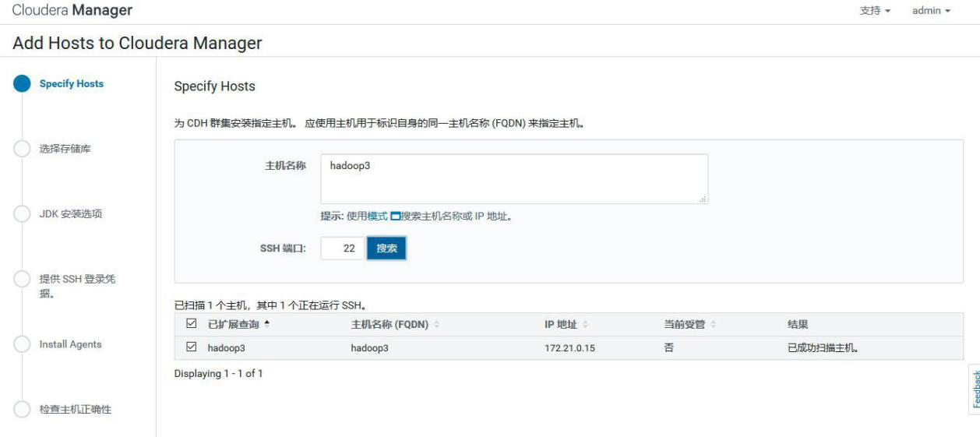Click the 主机名称 text area
980x437 pixels.
pyautogui.click(x=514, y=179)
